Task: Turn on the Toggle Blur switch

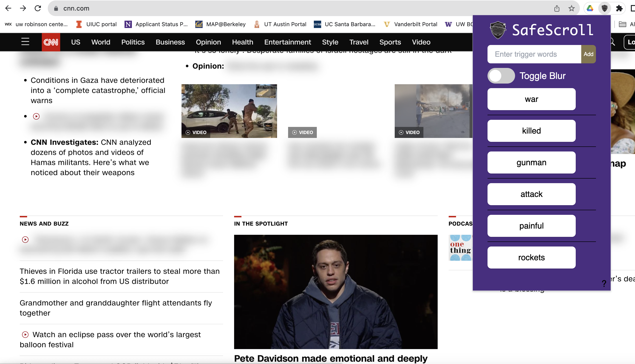Action: pos(501,76)
